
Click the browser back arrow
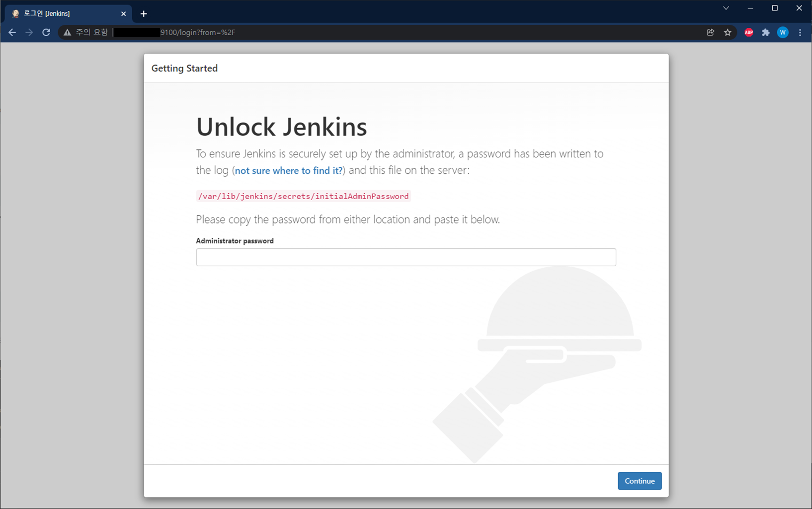point(12,32)
